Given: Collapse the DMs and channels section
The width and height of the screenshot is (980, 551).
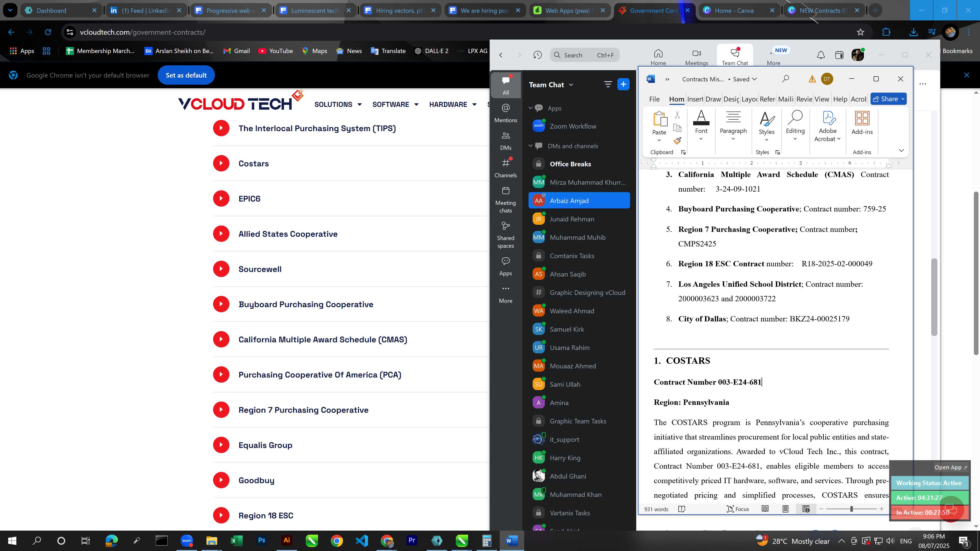Looking at the screenshot, I should tap(530, 146).
